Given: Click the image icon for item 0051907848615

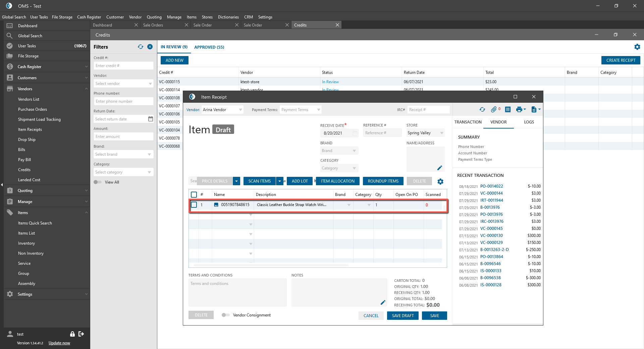Looking at the screenshot, I should (x=216, y=205).
